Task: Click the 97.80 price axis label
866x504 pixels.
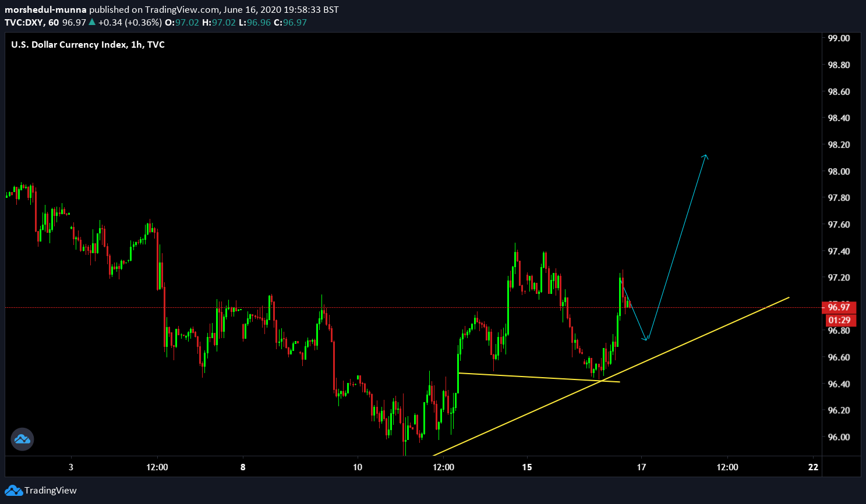Action: tap(839, 198)
